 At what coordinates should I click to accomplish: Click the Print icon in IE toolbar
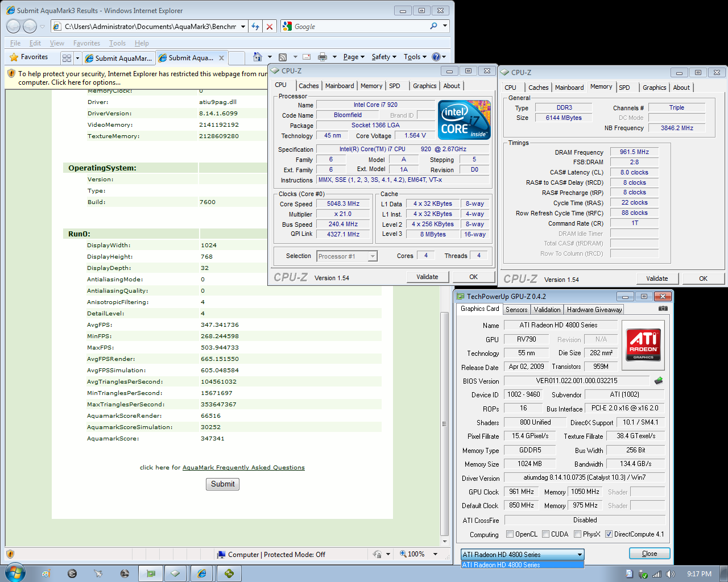[322, 57]
